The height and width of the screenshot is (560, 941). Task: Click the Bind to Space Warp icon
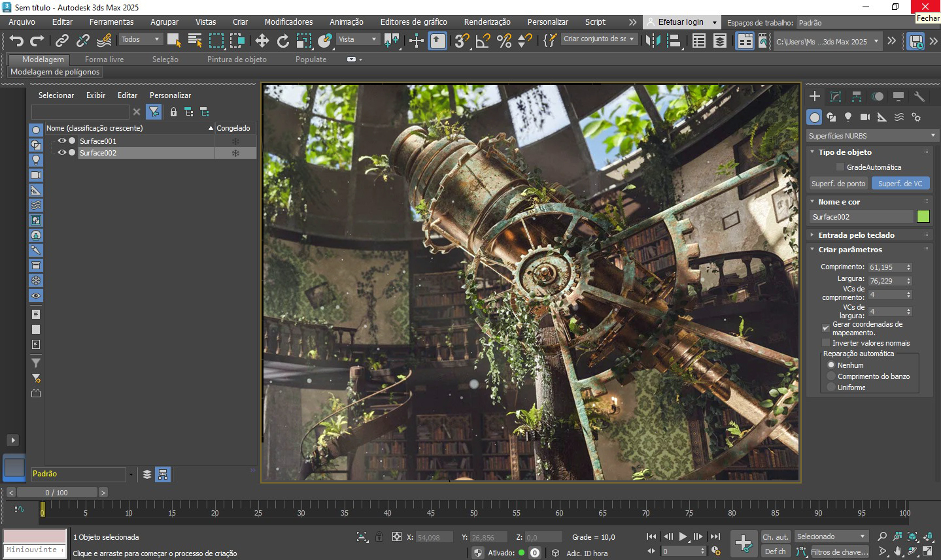(x=104, y=41)
